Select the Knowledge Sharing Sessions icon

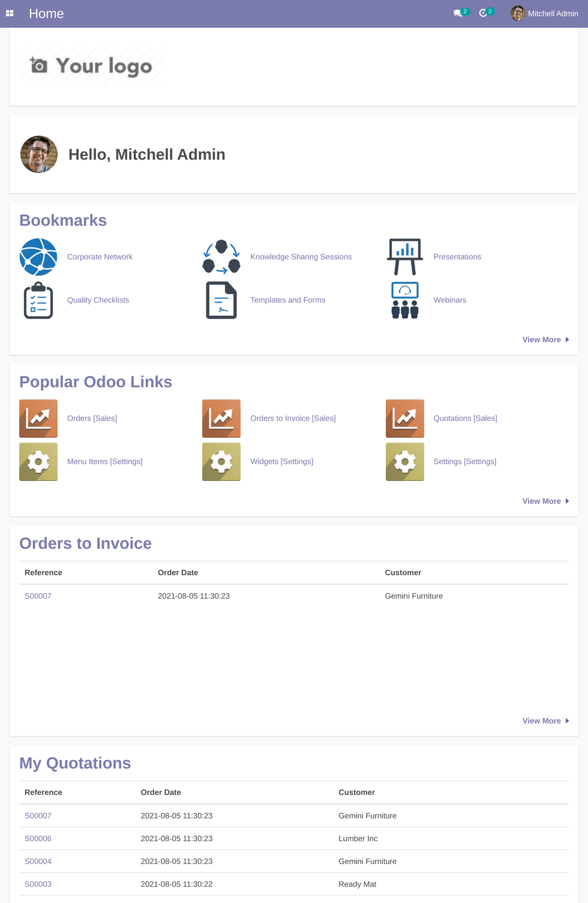(221, 256)
